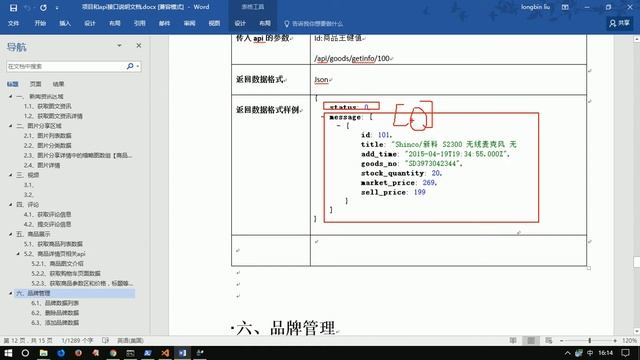Close the 导航 navigation pane
Screen dimensions: 640x360
(139, 45)
